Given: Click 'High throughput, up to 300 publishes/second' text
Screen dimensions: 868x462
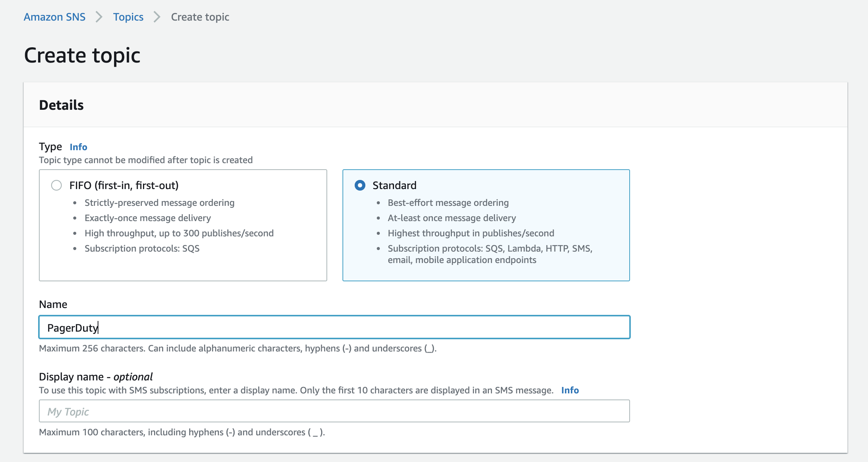Looking at the screenshot, I should coord(179,233).
